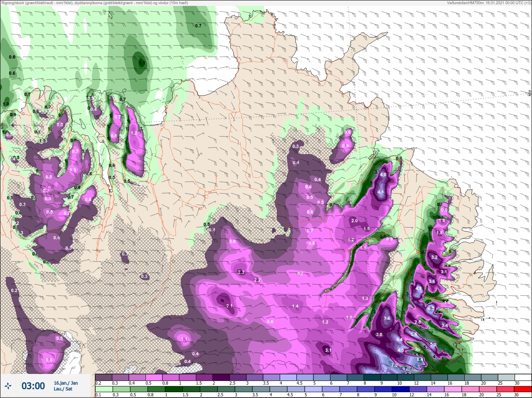Select the lower legend swatch between 1 and 1.5
The height and width of the screenshot is (398, 532).
pyautogui.click(x=173, y=389)
